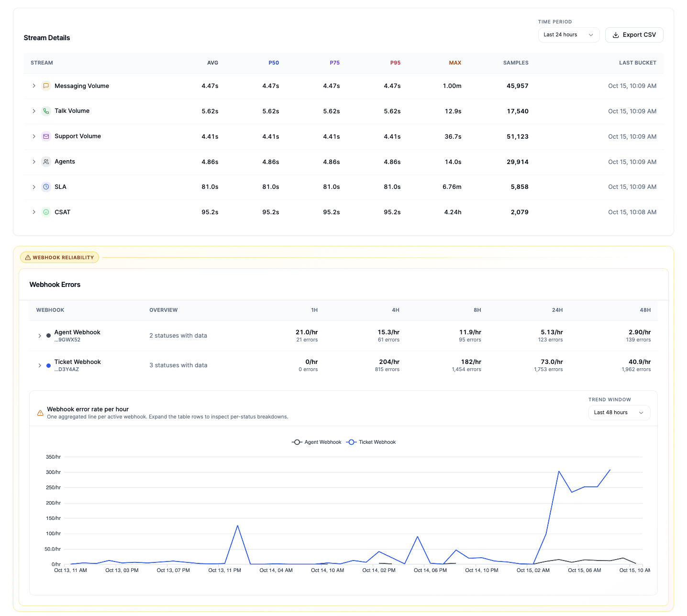Click the SLA clock icon

pyautogui.click(x=46, y=187)
